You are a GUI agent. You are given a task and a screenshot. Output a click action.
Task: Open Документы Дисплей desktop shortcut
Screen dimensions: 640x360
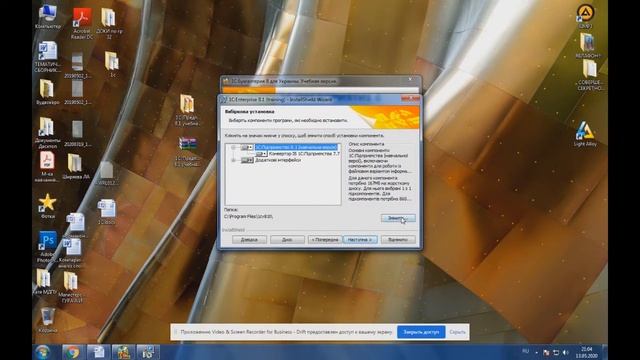pyautogui.click(x=47, y=132)
